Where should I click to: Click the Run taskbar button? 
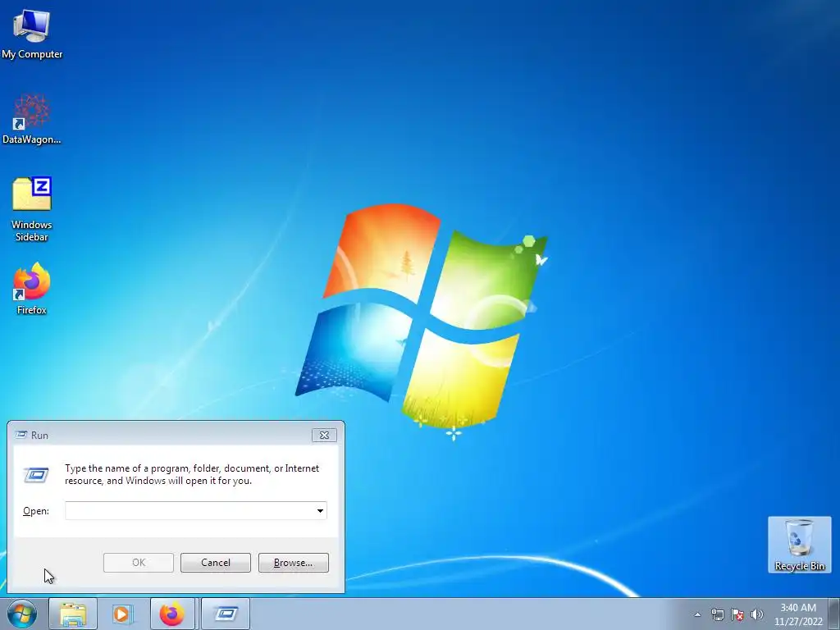[x=226, y=614]
